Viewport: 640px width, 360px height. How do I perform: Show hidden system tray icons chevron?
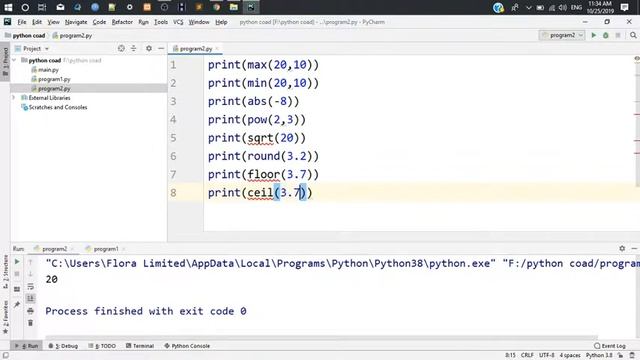[529, 7]
